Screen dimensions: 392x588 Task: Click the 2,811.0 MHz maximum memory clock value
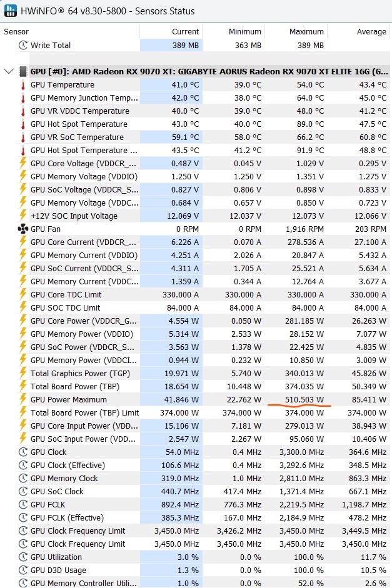pyautogui.click(x=301, y=479)
